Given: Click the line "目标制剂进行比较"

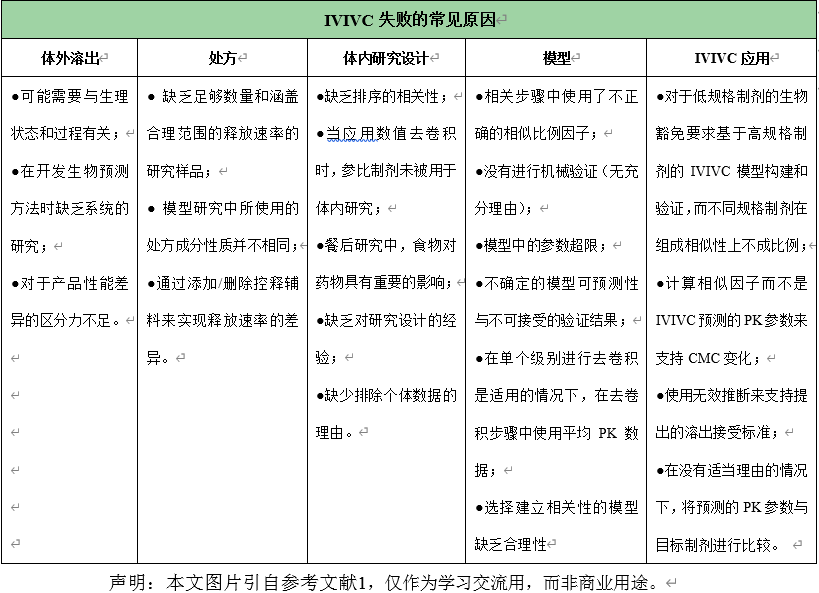Looking at the screenshot, I should tap(720, 544).
